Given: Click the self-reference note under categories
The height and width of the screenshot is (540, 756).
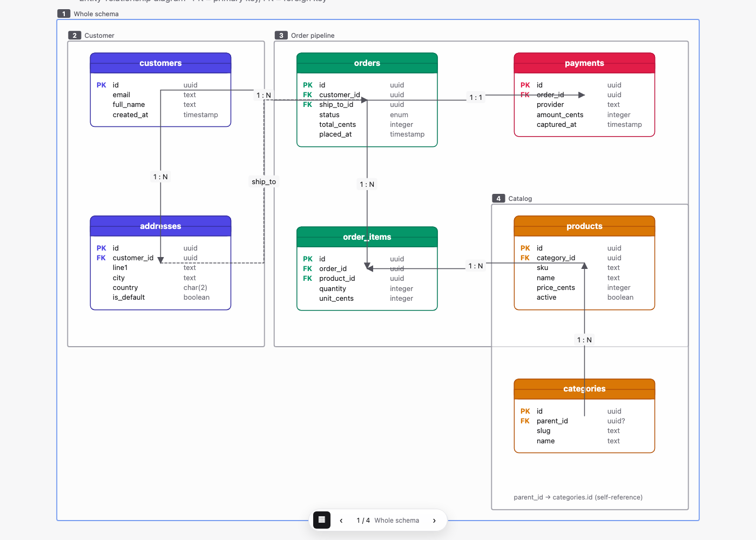Looking at the screenshot, I should pyautogui.click(x=578, y=497).
